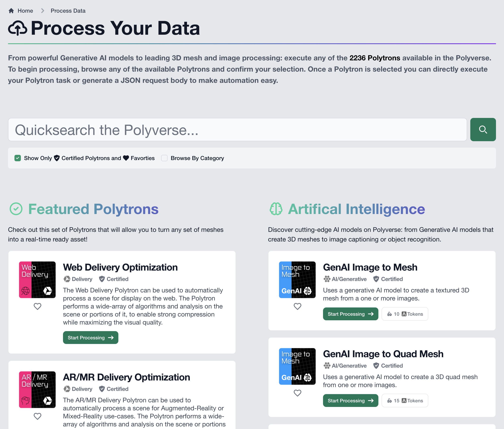
Task: Click the heart icon under AR/MR Delivery Optimization
Action: 37,416
